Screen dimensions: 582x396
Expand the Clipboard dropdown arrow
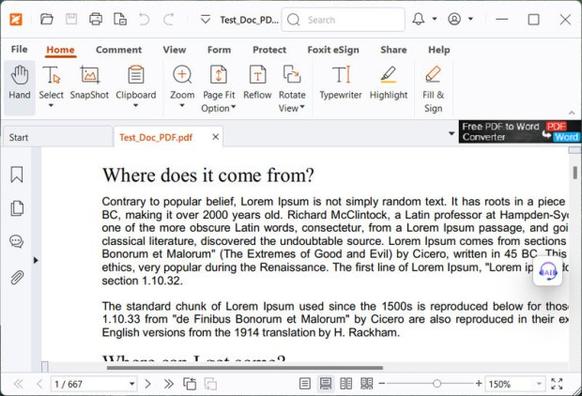pyautogui.click(x=136, y=106)
